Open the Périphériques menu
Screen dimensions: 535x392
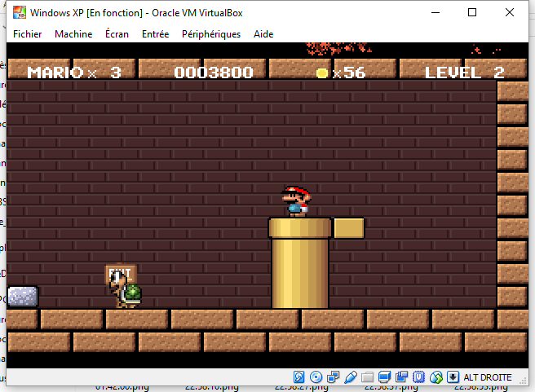(x=211, y=34)
